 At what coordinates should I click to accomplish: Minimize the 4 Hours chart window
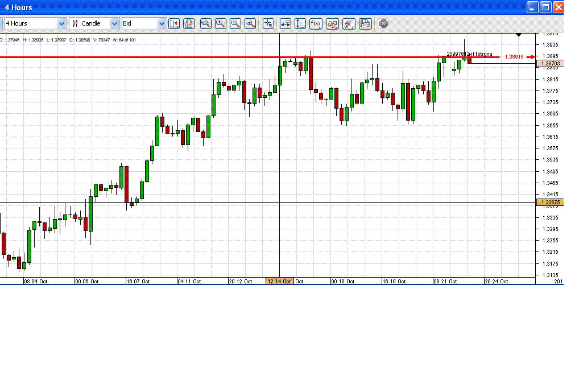532,7
